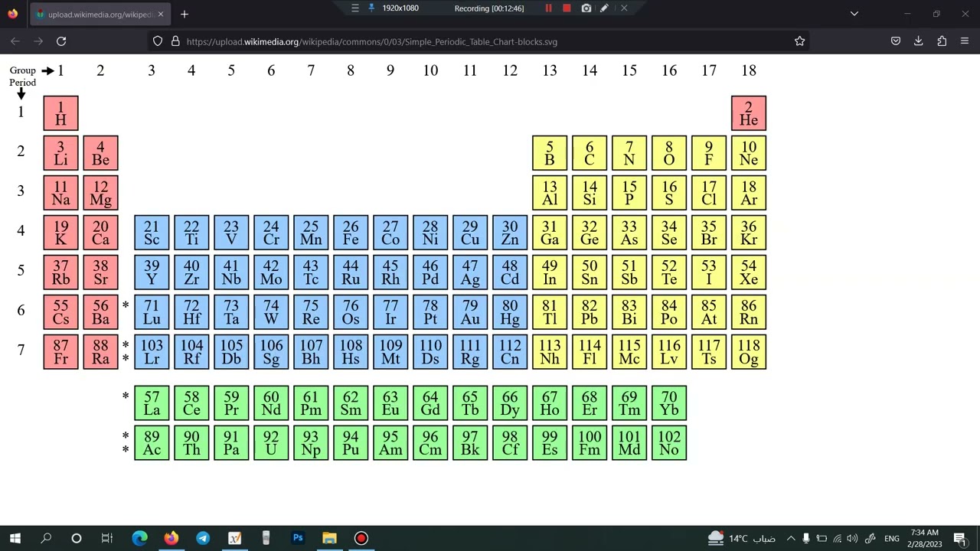Open the Firefox application menu
Screen dimensions: 980x551
point(965,41)
